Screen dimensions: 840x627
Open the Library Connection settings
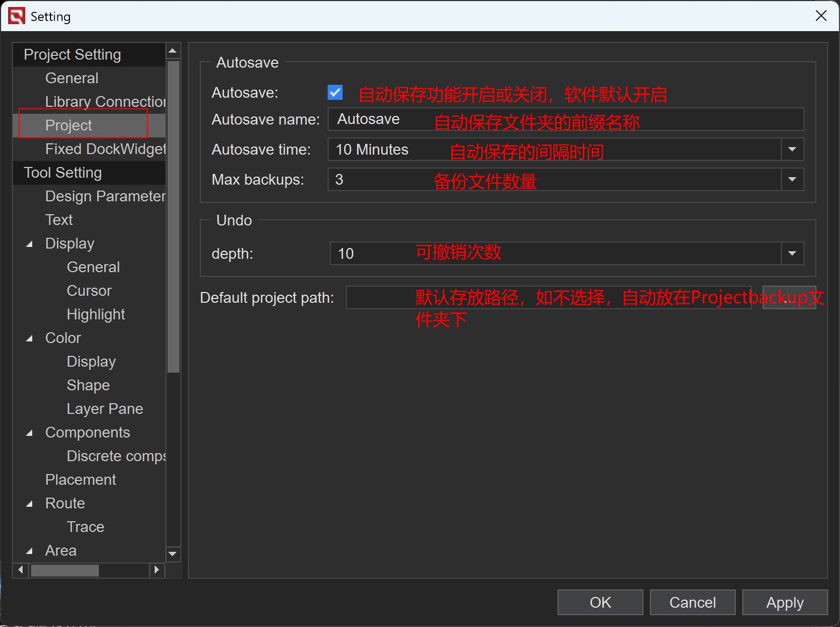point(105,102)
